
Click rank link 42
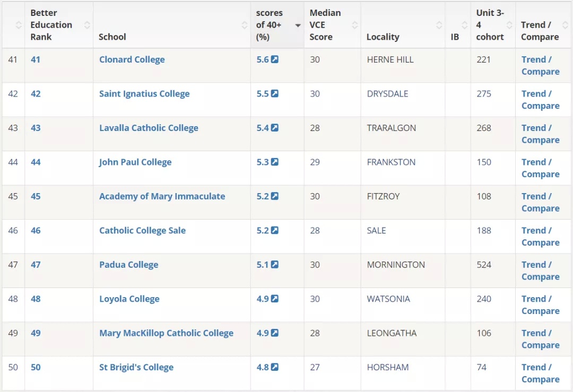36,93
